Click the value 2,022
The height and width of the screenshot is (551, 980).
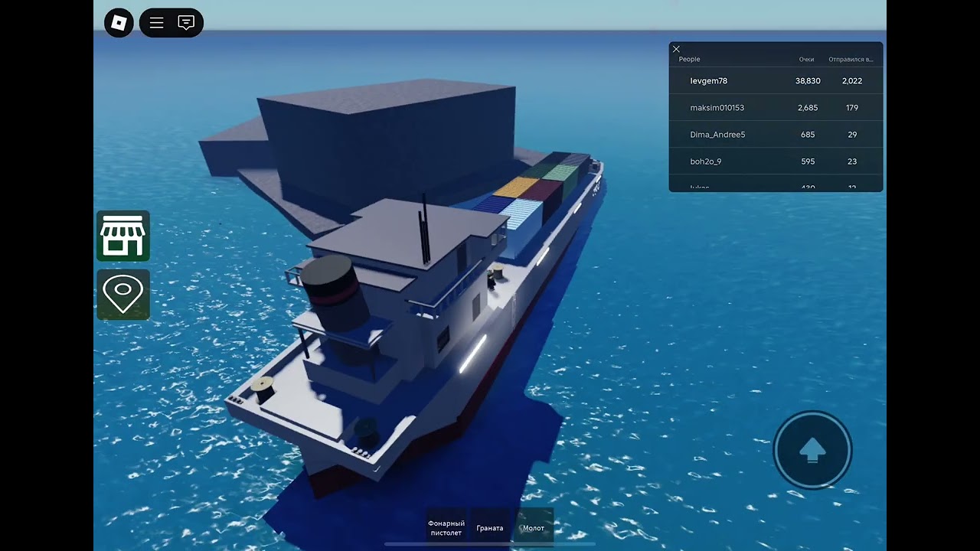[x=852, y=81]
